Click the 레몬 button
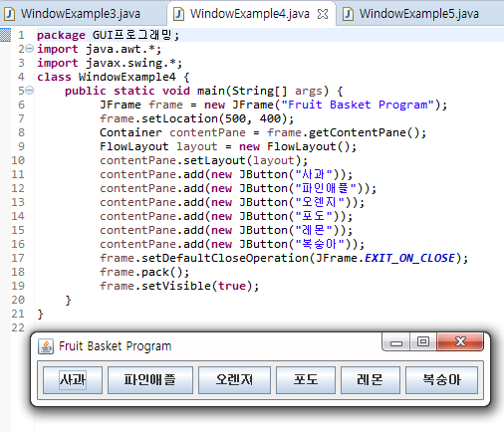 (x=371, y=380)
